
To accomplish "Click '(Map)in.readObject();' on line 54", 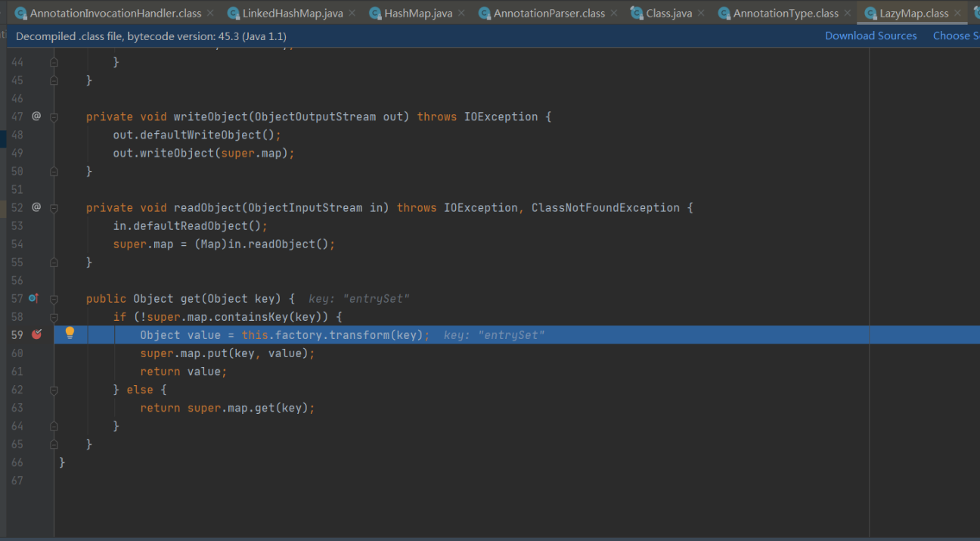I will 265,244.
